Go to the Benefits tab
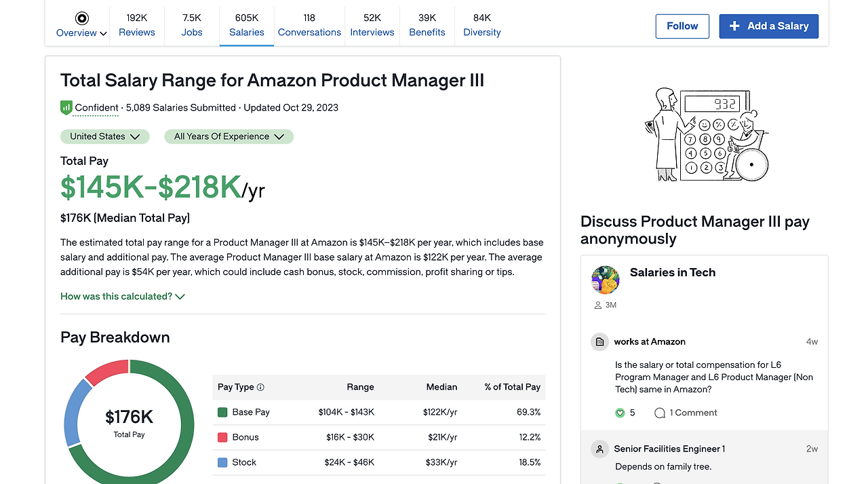868x484 pixels. 427,25
